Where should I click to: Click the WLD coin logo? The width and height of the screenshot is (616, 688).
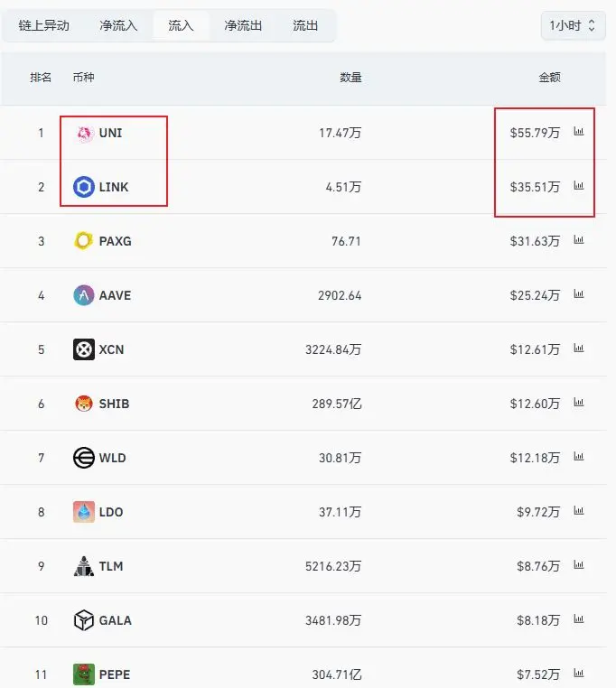pos(84,458)
